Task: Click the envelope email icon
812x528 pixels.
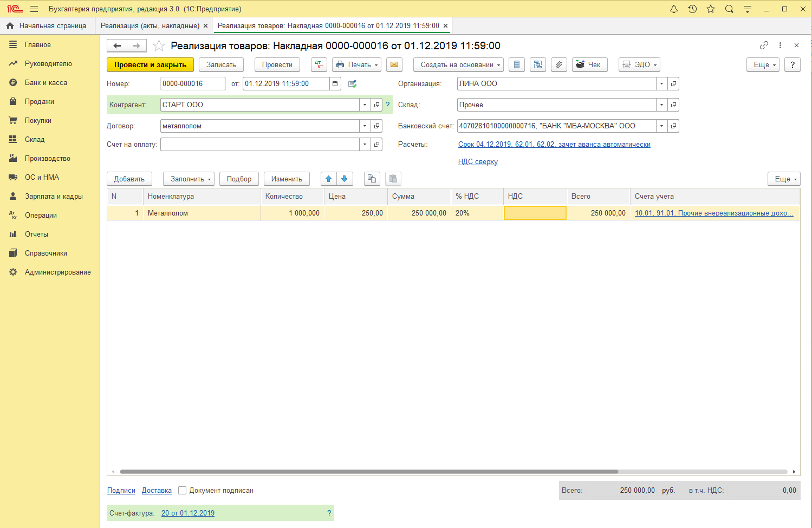Action: (x=394, y=64)
